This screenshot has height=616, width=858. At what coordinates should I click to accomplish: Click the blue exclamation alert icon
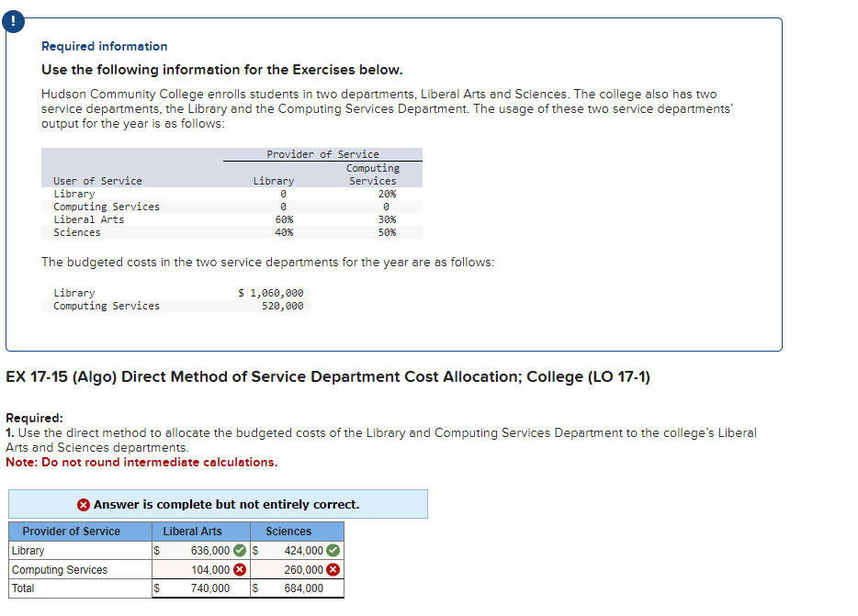13,21
